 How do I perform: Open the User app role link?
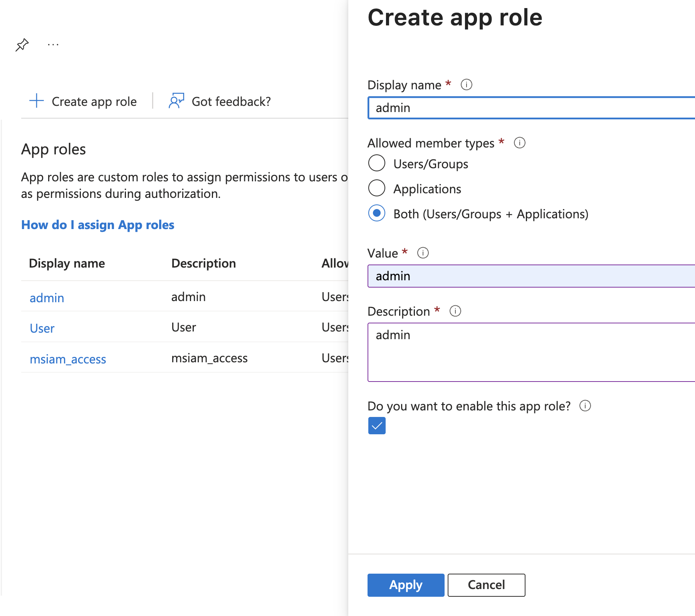(x=42, y=328)
